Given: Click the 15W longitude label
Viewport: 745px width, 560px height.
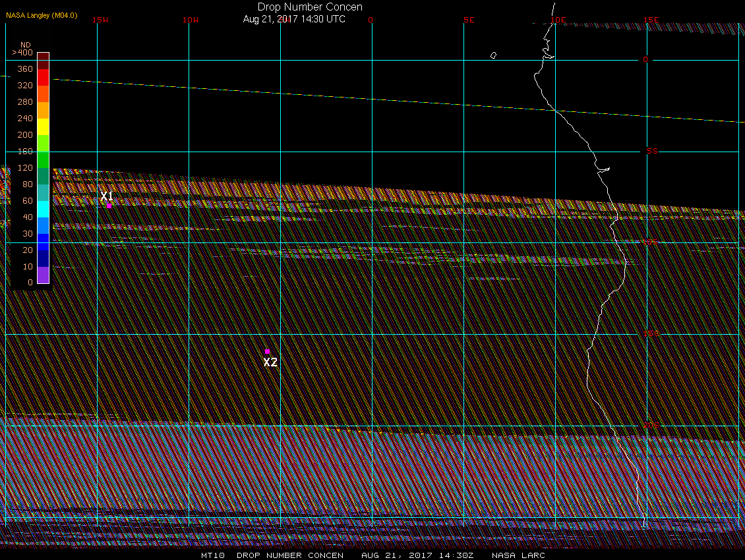Looking at the screenshot, I should [100, 20].
